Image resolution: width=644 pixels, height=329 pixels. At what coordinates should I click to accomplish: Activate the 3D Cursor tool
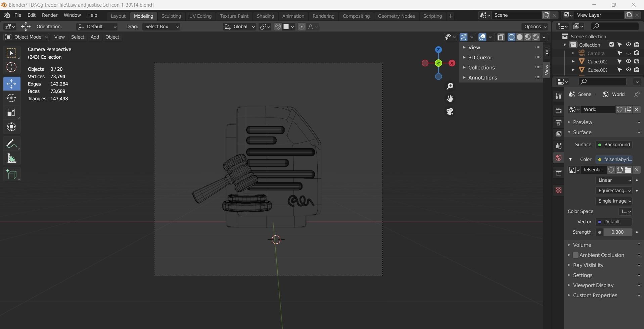click(11, 67)
